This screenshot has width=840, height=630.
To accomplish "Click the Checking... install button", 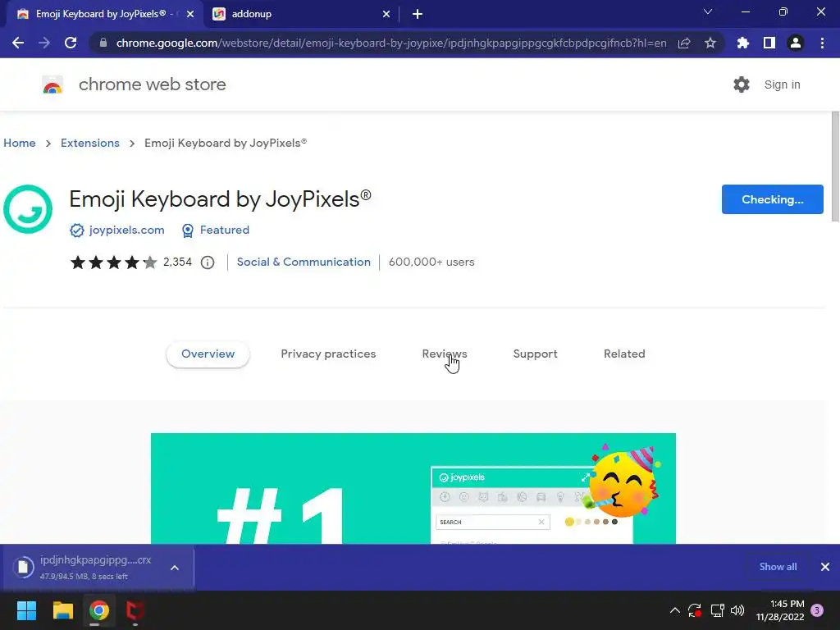I will (772, 199).
